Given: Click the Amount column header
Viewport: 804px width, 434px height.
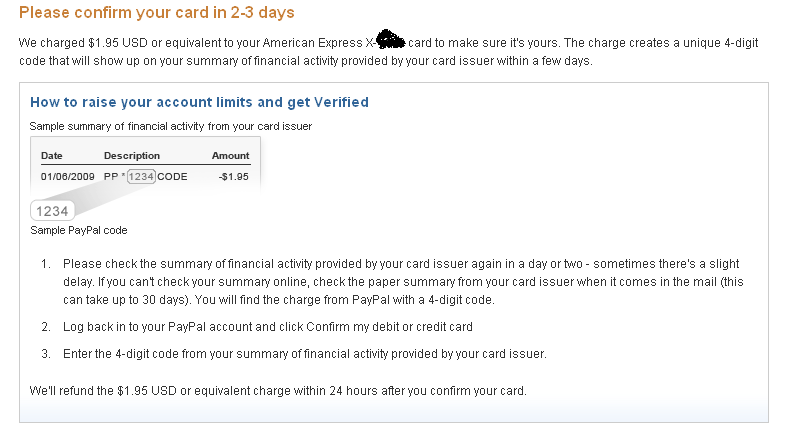Looking at the screenshot, I should pyautogui.click(x=230, y=156).
